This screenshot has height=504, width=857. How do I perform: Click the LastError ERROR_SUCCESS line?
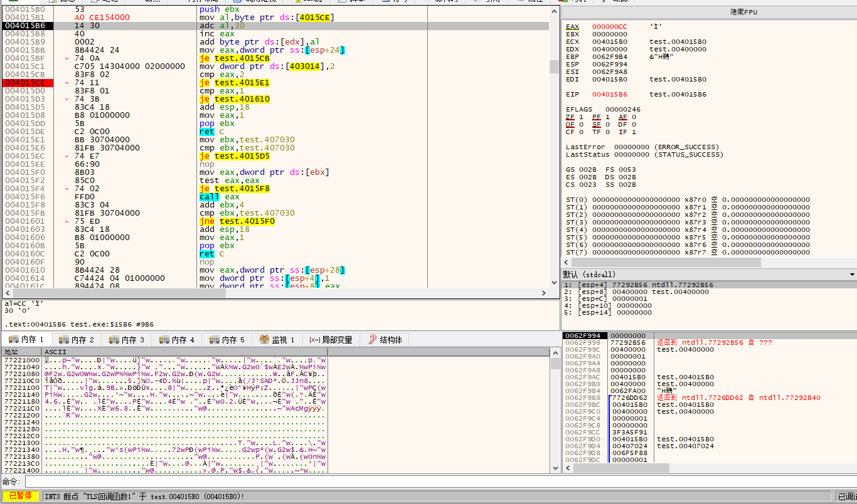pyautogui.click(x=642, y=147)
